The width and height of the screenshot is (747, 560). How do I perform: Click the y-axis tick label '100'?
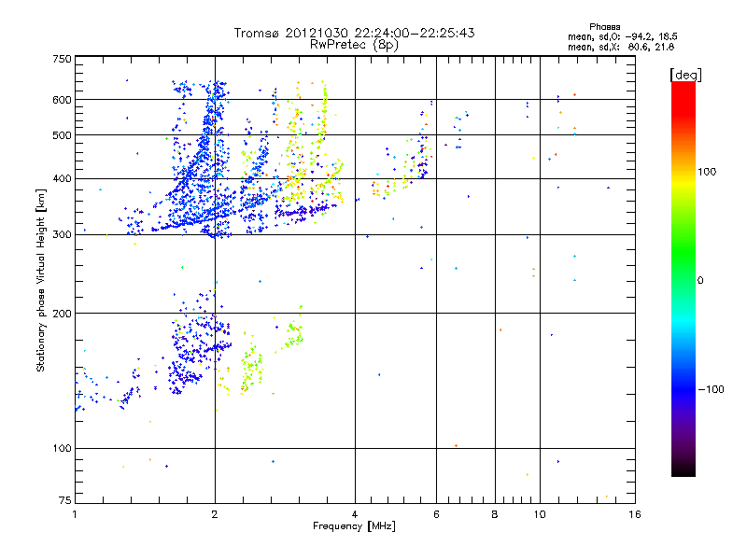point(62,449)
